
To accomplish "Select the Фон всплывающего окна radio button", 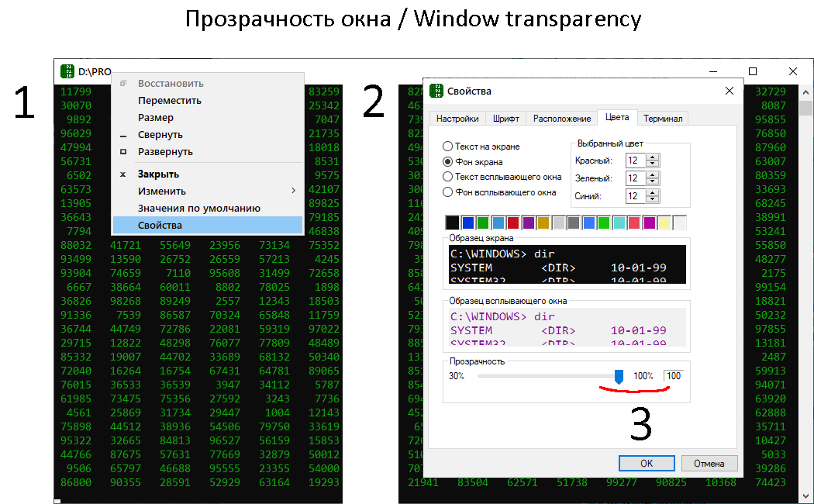I will pos(447,192).
